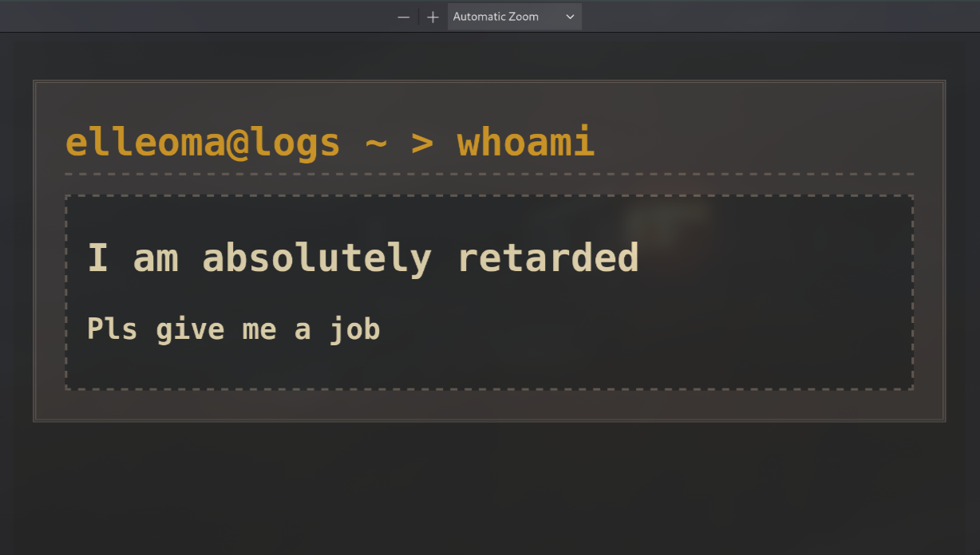Click the empty dark area below the card
Image resolution: width=980 pixels, height=555 pixels.
(x=488, y=486)
